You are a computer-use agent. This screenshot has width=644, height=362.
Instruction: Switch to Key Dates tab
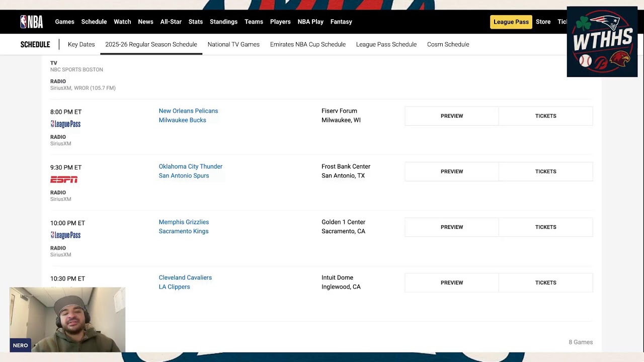point(81,44)
